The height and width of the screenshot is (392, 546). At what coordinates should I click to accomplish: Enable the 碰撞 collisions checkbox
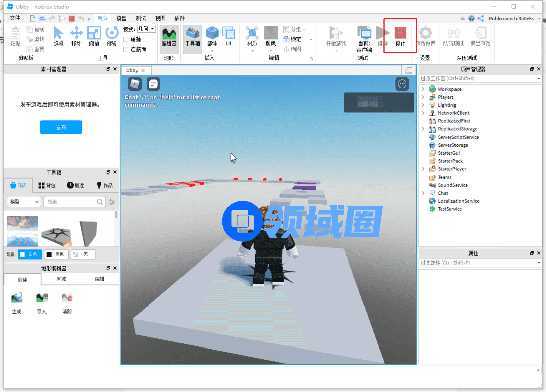126,39
